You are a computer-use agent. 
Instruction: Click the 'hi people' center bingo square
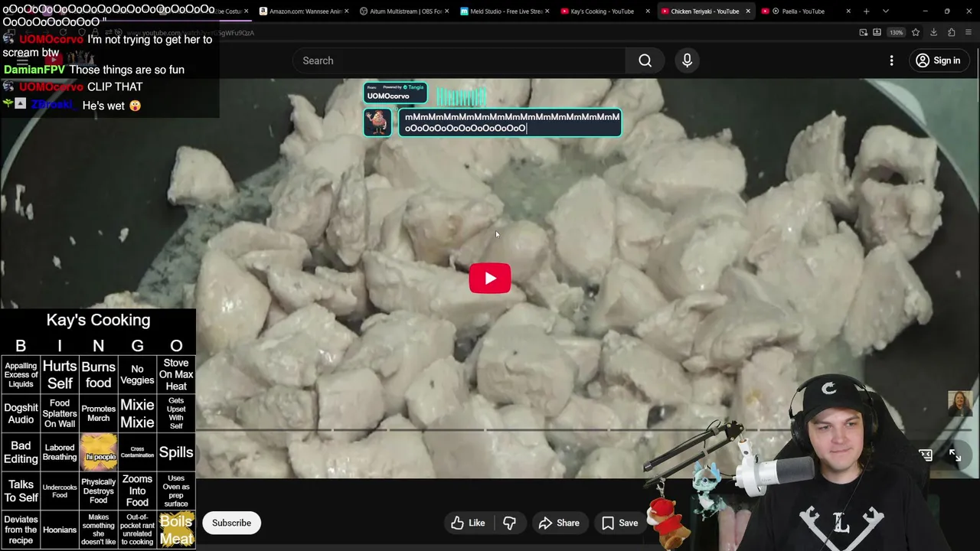[x=99, y=452]
